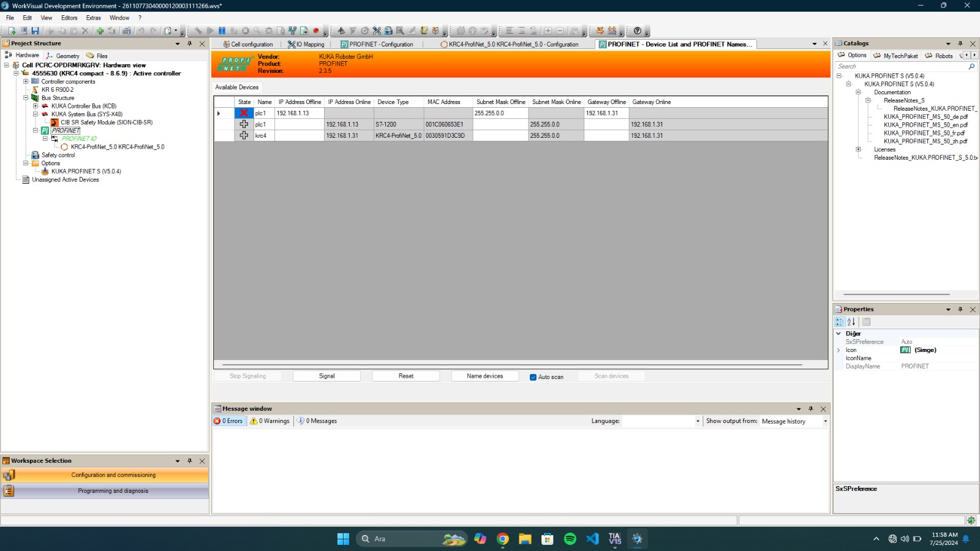Click Alphabetical sort icon in Properties panel
980x551 pixels.
click(851, 321)
